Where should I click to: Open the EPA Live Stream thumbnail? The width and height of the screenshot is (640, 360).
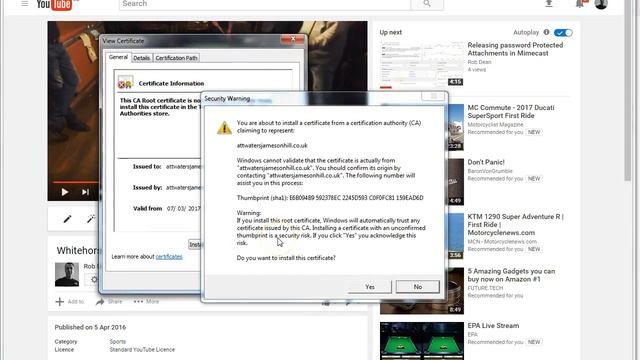pyautogui.click(x=422, y=341)
